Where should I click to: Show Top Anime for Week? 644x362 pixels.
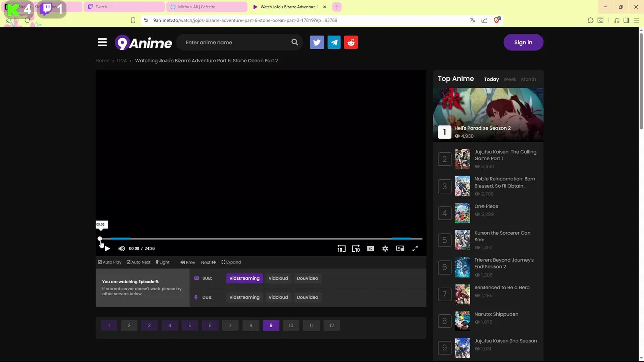pos(510,79)
